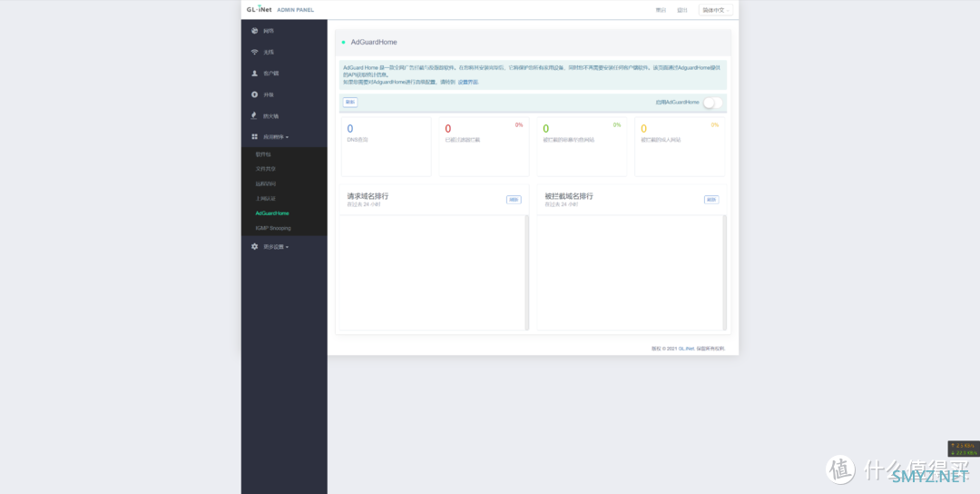Open 无线 Wireless menu label

[268, 52]
